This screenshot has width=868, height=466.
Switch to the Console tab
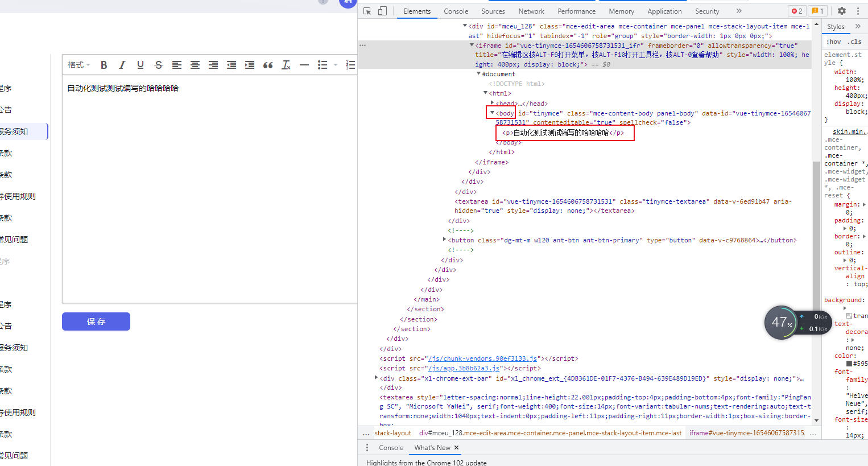pos(456,11)
